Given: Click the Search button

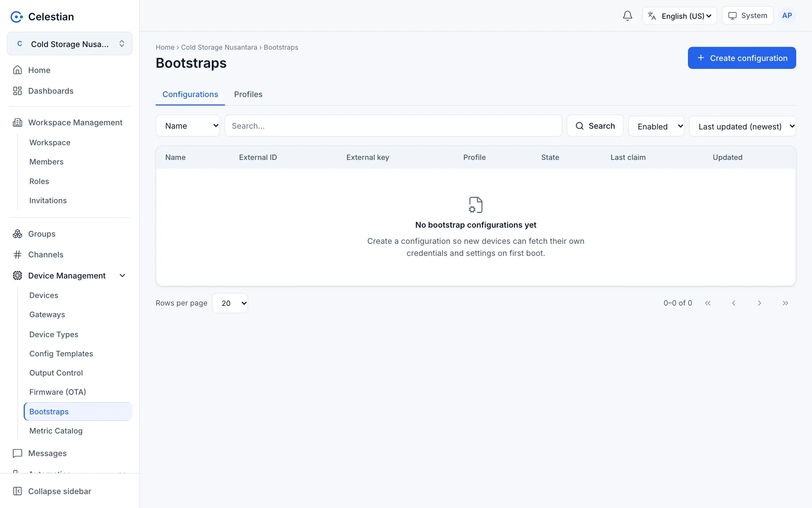Looking at the screenshot, I should [x=595, y=126].
